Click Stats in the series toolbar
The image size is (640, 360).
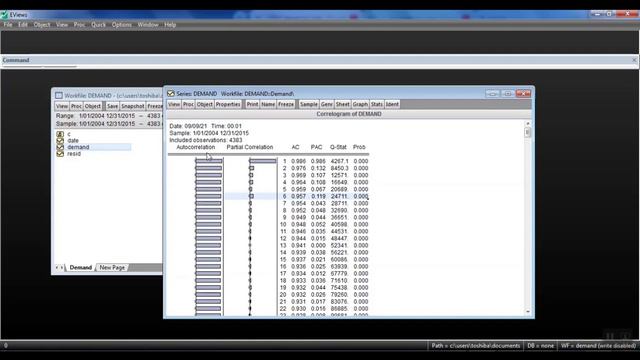377,104
